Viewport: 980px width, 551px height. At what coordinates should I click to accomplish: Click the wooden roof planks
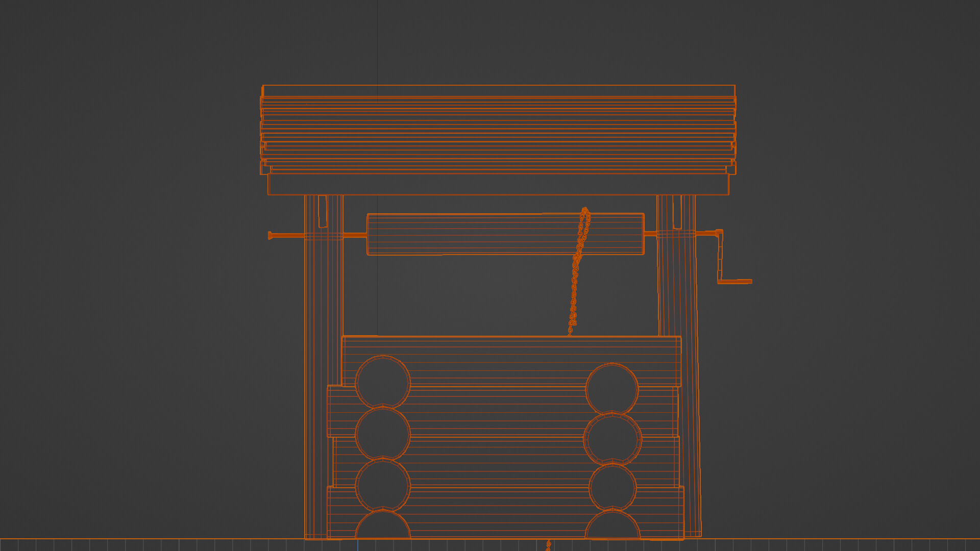[x=498, y=130]
